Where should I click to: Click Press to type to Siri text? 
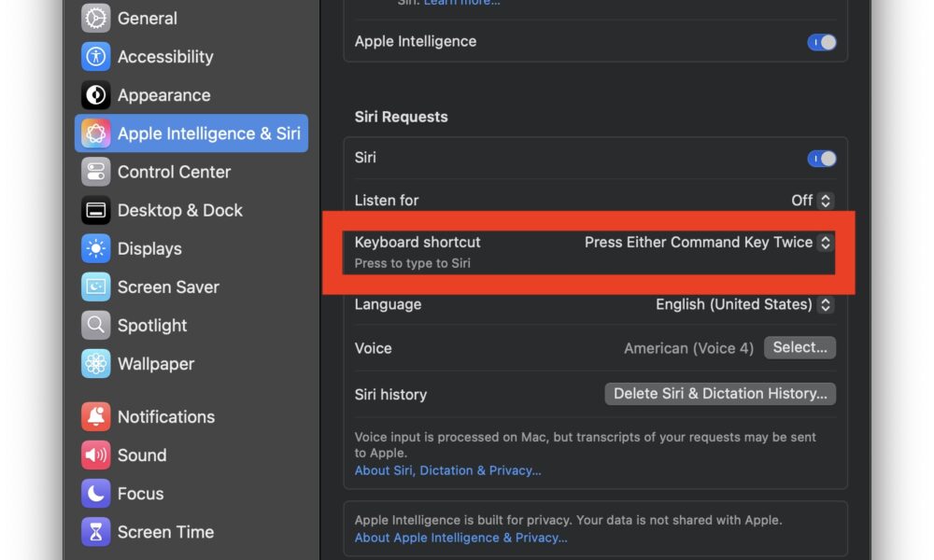[412, 263]
